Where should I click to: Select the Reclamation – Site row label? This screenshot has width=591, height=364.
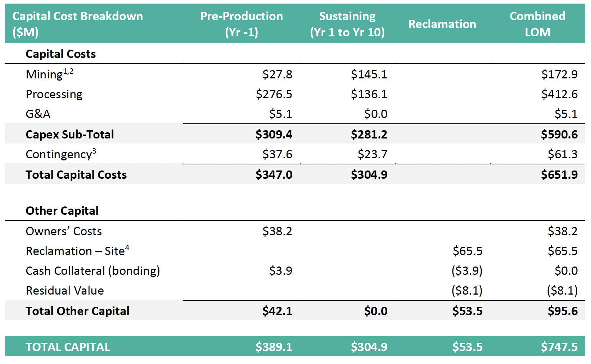(x=77, y=251)
